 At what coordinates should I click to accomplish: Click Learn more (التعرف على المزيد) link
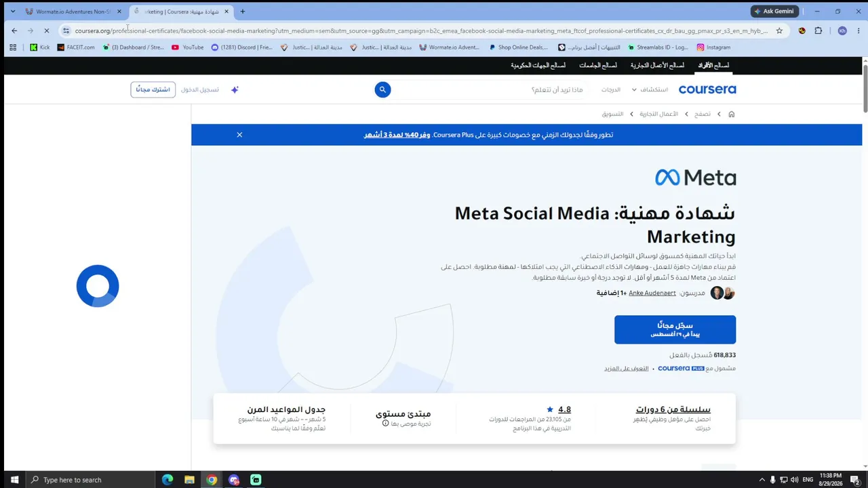click(x=627, y=368)
